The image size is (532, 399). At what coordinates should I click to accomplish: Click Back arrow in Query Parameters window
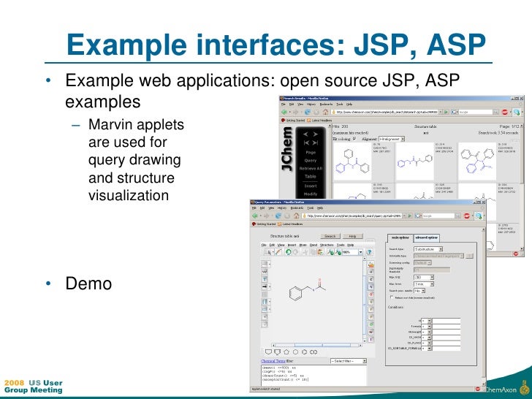point(255,216)
